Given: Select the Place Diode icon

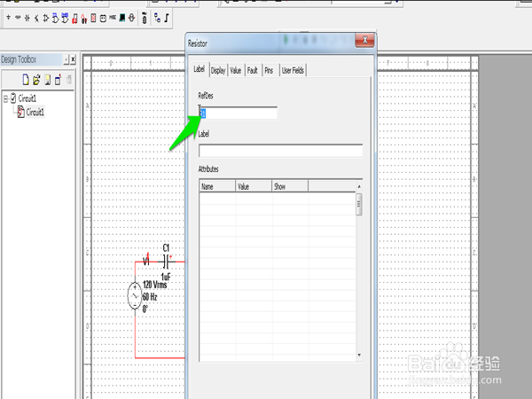Looking at the screenshot, I should 27,18.
